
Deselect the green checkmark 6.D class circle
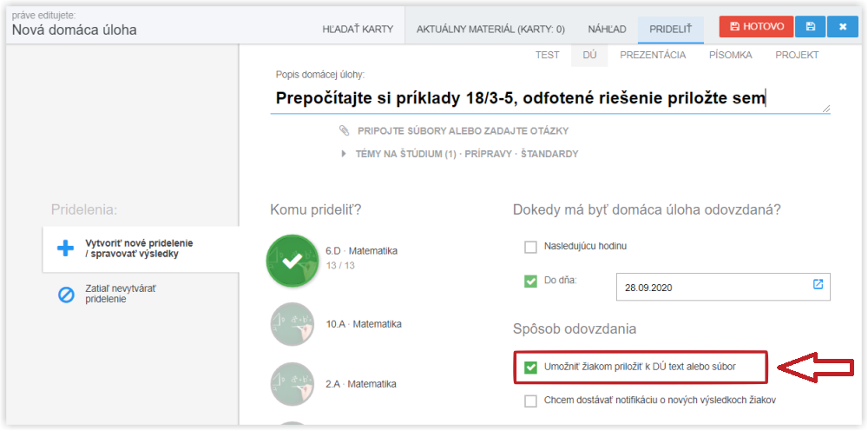coord(292,261)
